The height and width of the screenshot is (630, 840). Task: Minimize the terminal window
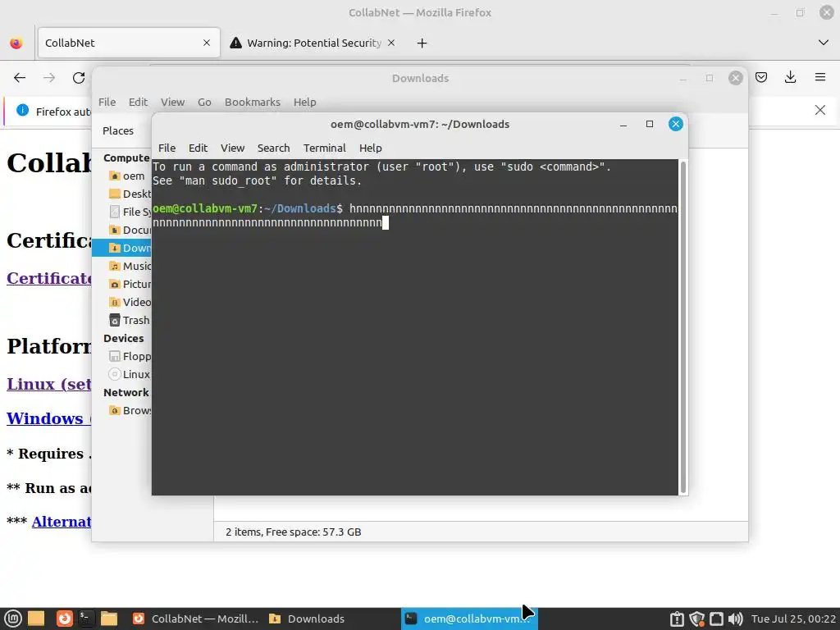pyautogui.click(x=623, y=125)
